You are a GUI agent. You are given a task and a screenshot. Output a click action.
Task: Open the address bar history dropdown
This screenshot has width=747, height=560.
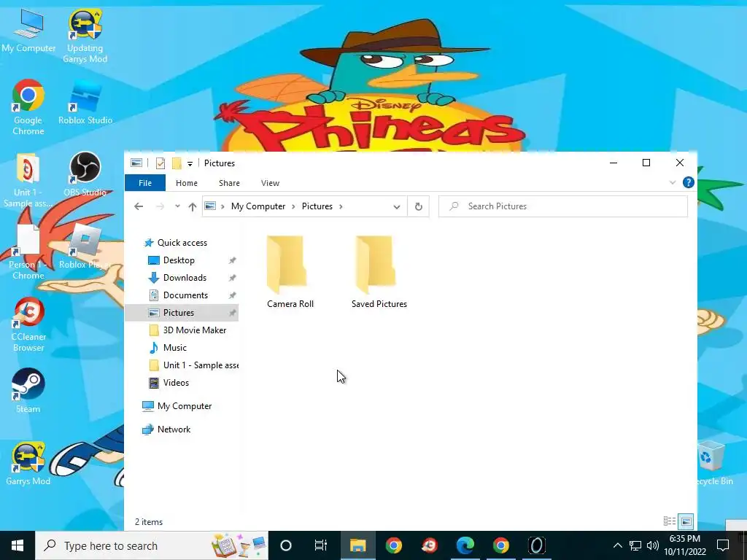(x=396, y=206)
